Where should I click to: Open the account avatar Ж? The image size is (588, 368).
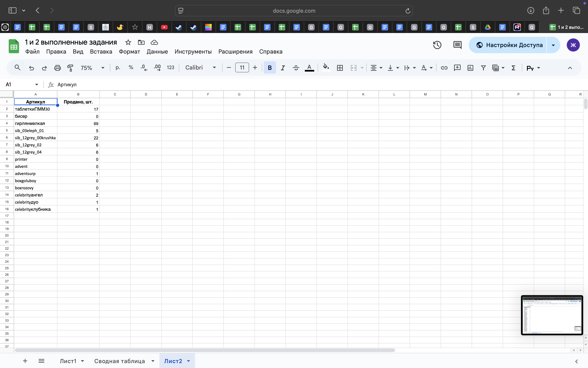click(x=573, y=45)
